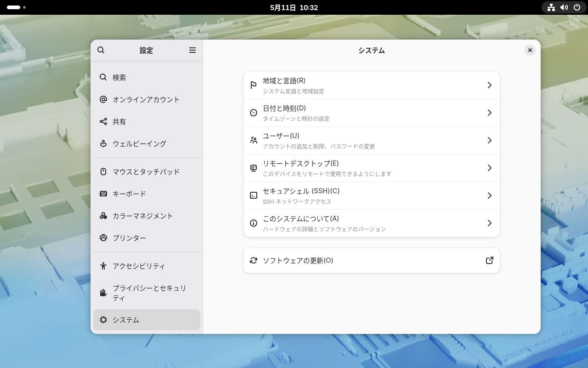Click the subtitle SSH ネットワークアクセス
Image resolution: width=588 pixels, height=368 pixels.
[x=297, y=201]
